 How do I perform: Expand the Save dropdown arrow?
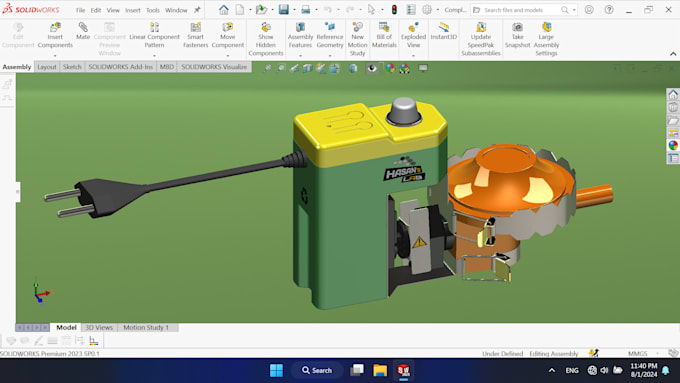(294, 10)
